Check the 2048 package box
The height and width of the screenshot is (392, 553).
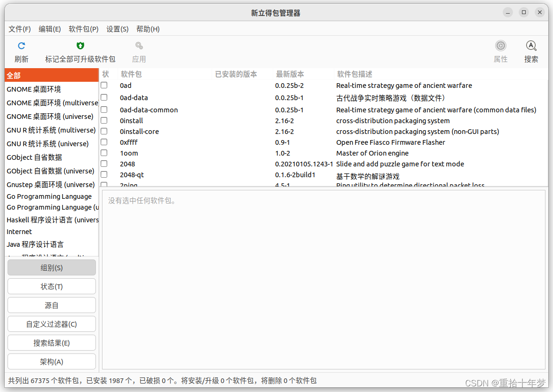pyautogui.click(x=104, y=164)
